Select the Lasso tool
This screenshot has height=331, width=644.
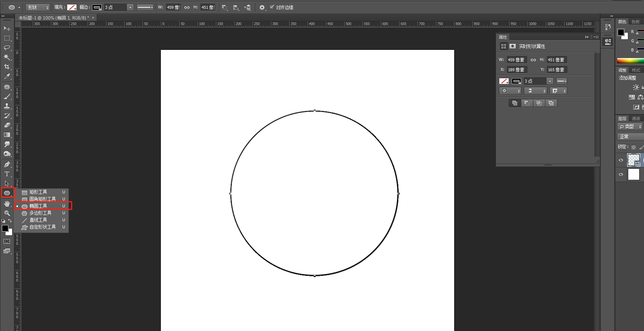[7, 48]
